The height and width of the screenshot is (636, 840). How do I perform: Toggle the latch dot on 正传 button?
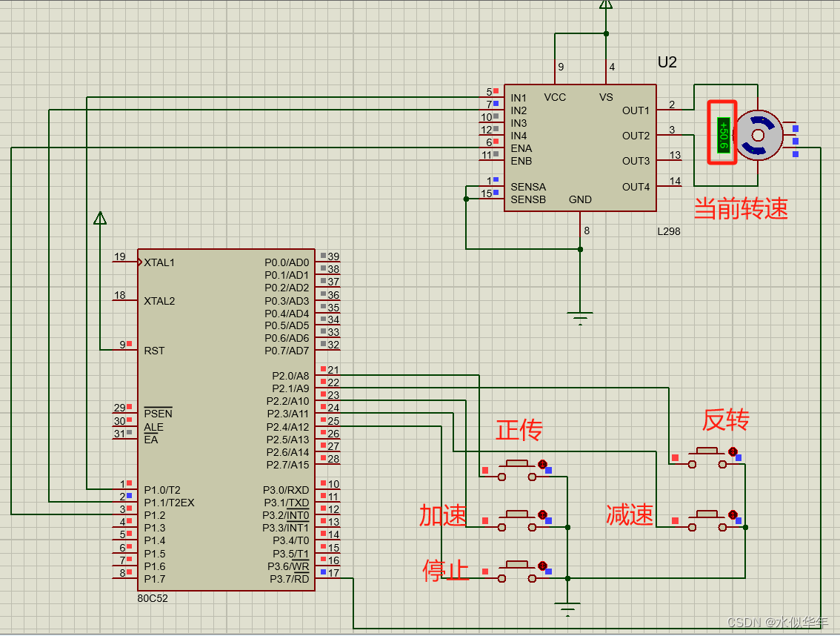click(x=542, y=464)
